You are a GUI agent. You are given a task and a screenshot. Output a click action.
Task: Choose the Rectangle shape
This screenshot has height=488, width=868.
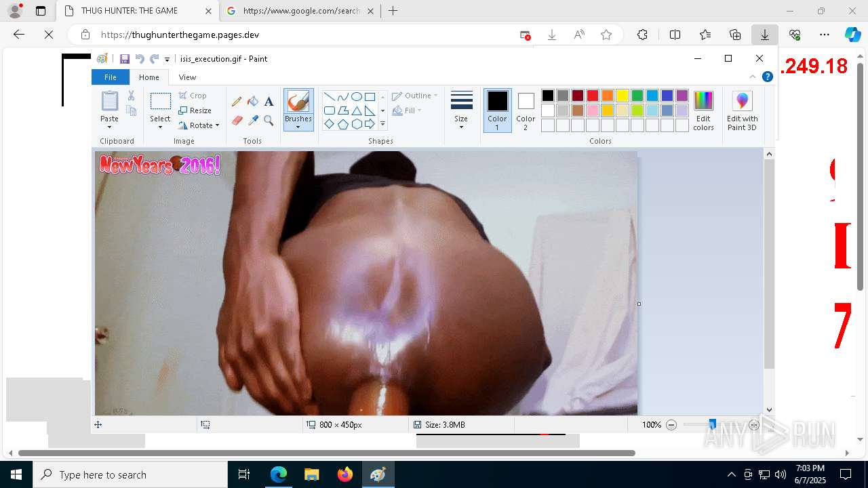tap(370, 96)
